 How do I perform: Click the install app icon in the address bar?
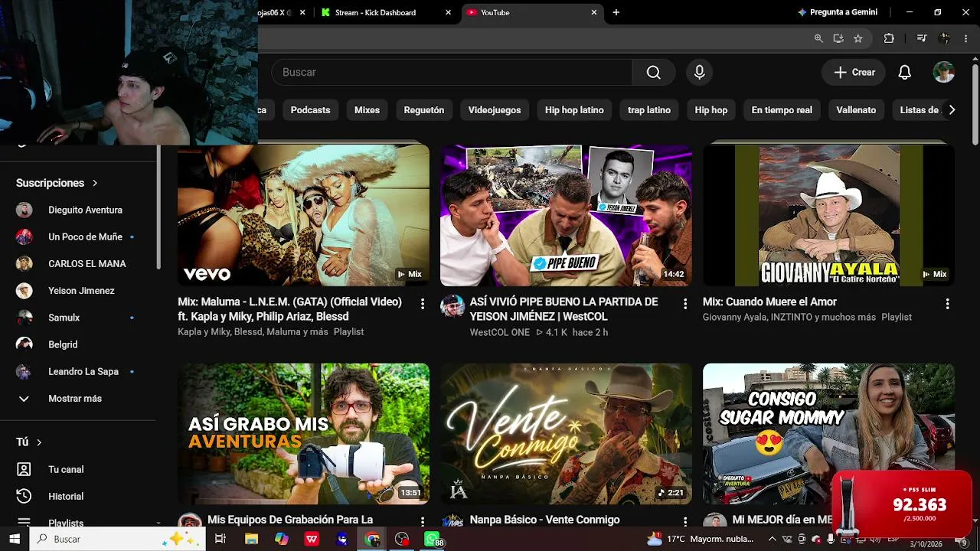pyautogui.click(x=838, y=38)
